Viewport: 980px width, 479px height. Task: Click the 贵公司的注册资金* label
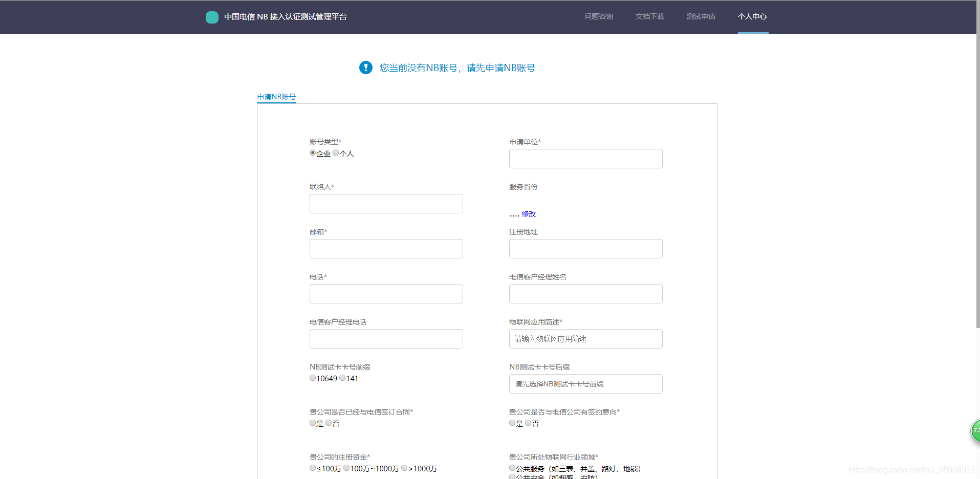tap(340, 457)
